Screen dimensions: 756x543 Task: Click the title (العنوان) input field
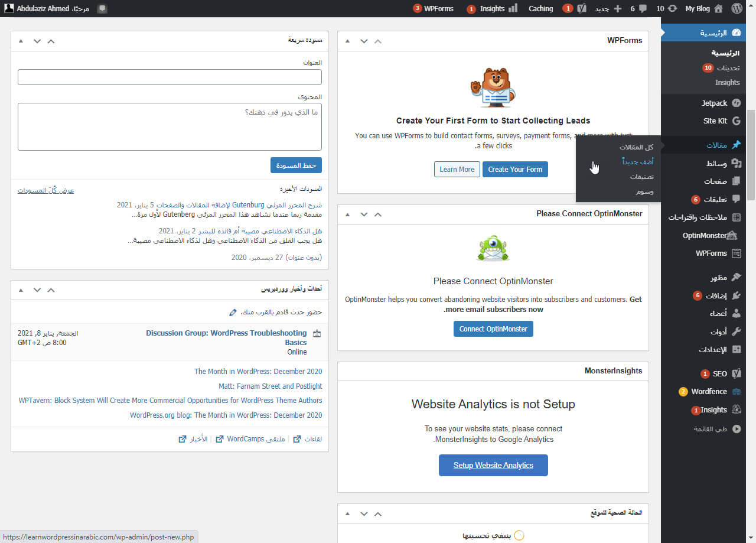pyautogui.click(x=170, y=77)
